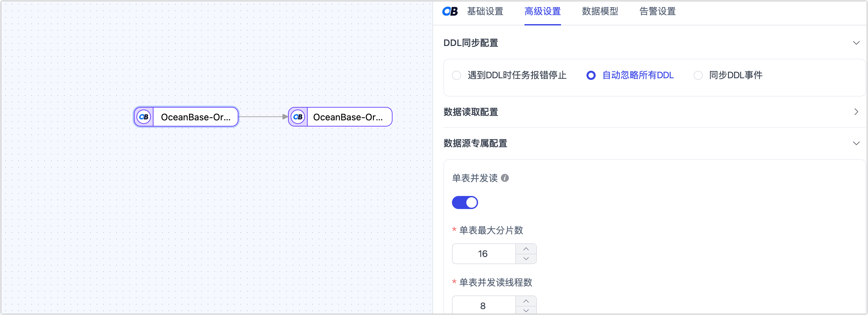Select 遇到DDL时任务报错停止 option
The height and width of the screenshot is (315, 868).
click(457, 75)
